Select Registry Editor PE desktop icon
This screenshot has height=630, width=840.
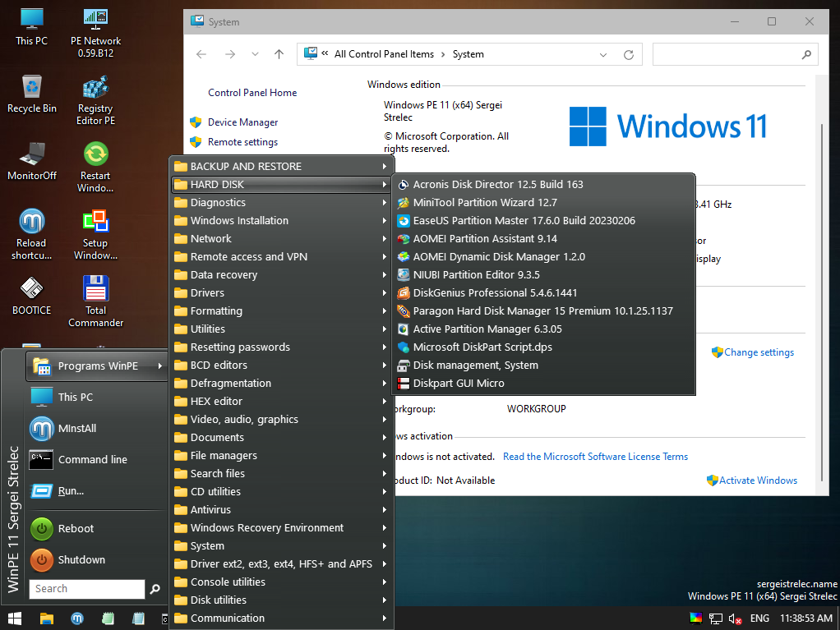pos(95,101)
